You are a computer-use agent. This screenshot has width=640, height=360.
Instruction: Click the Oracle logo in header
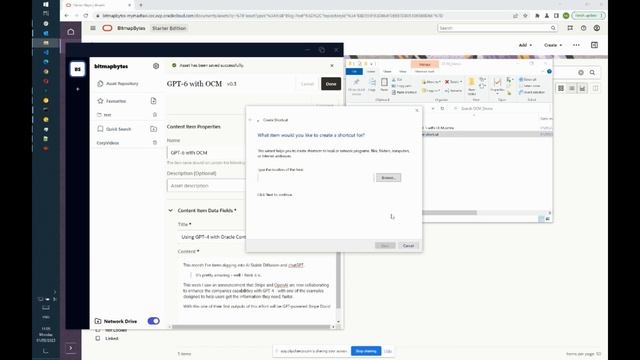click(107, 28)
